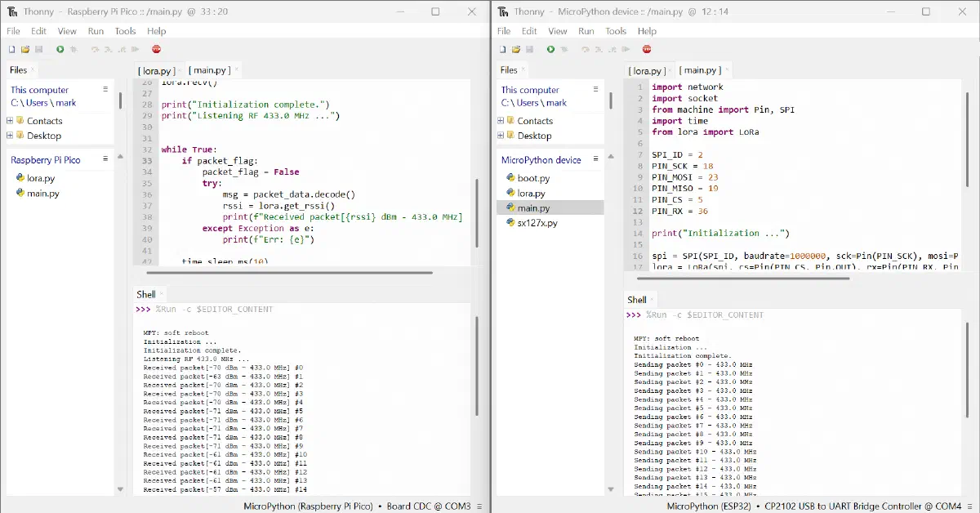Screen dimensions: 980x513
Task: Click Save icon in MicroPython device window
Action: (x=529, y=50)
